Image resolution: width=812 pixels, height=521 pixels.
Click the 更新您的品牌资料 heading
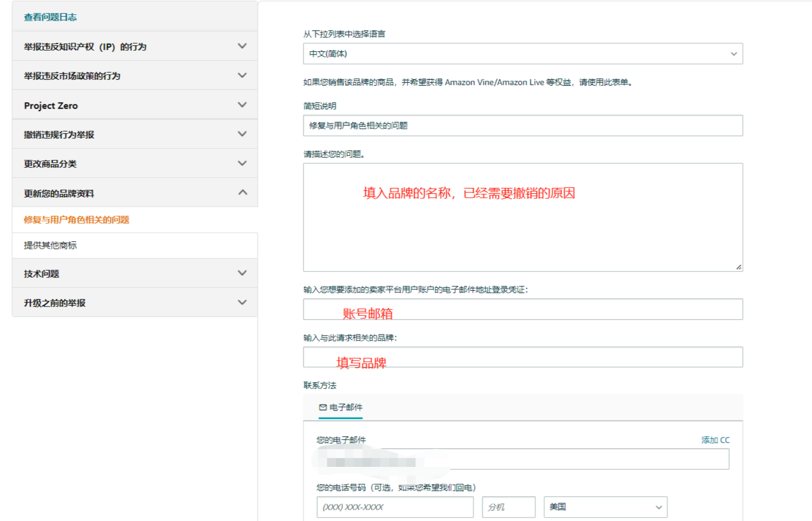(59, 193)
